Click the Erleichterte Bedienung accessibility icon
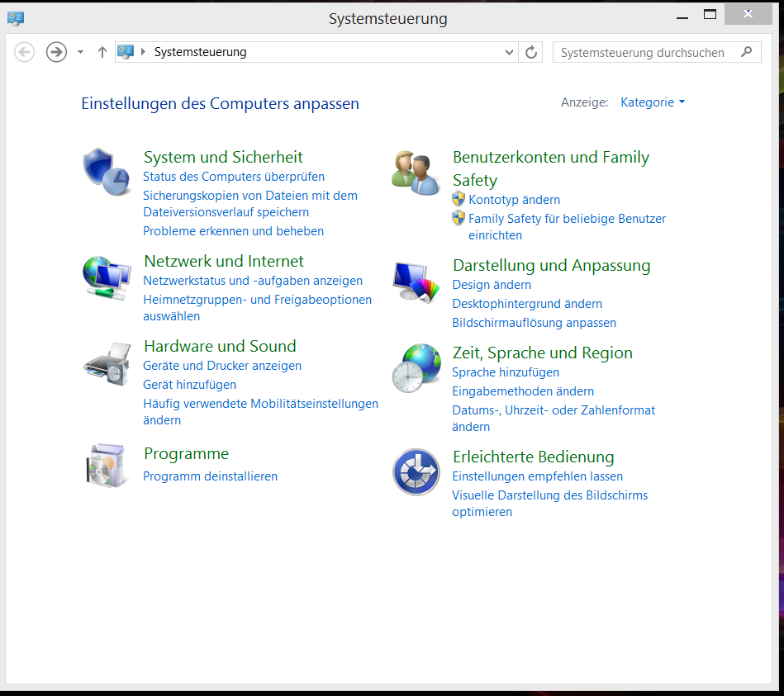This screenshot has height=696, width=784. 416,471
